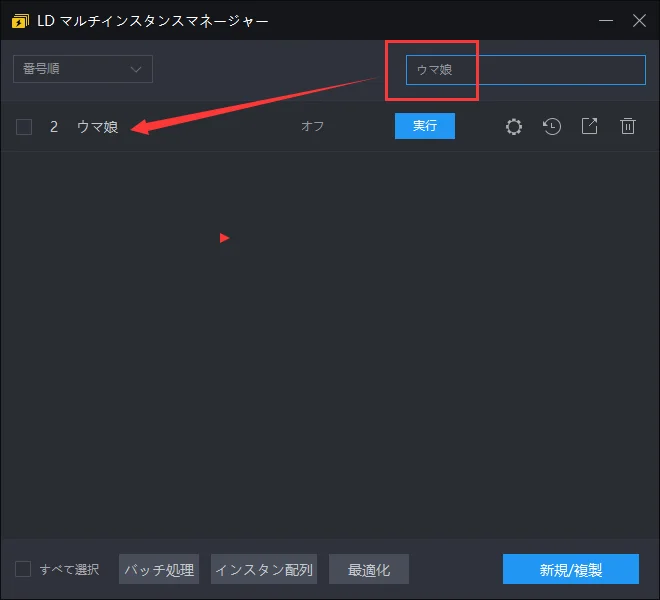Click instance number 2 in the list

[x=54, y=127]
